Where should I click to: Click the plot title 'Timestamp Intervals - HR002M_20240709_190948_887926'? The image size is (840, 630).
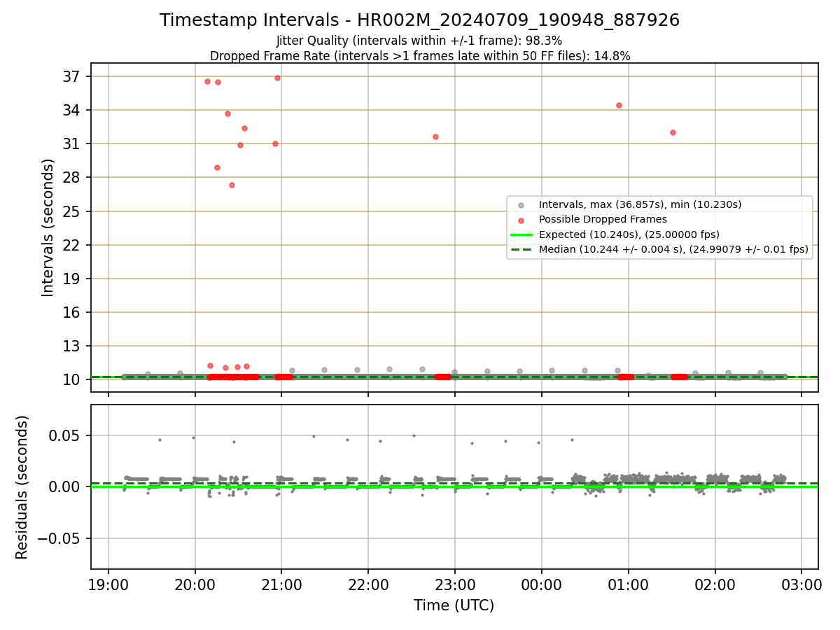click(x=419, y=20)
